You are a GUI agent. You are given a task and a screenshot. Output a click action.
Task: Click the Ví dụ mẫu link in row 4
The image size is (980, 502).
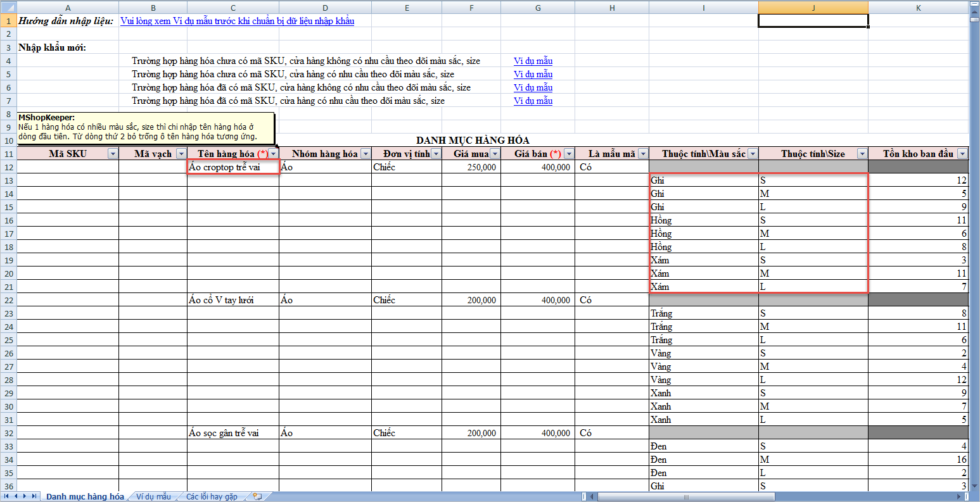pyautogui.click(x=533, y=61)
